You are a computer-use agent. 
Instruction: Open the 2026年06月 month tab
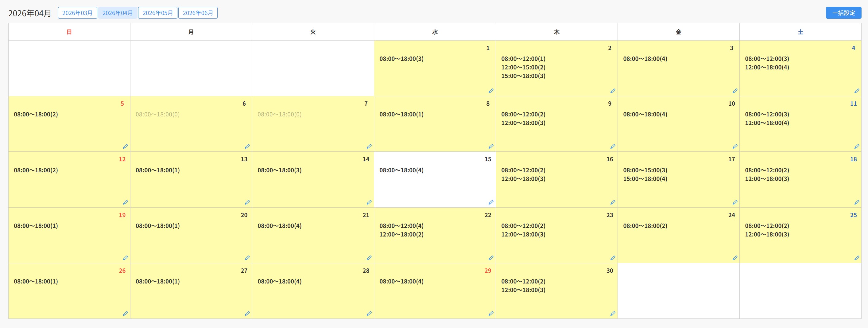[x=198, y=13]
